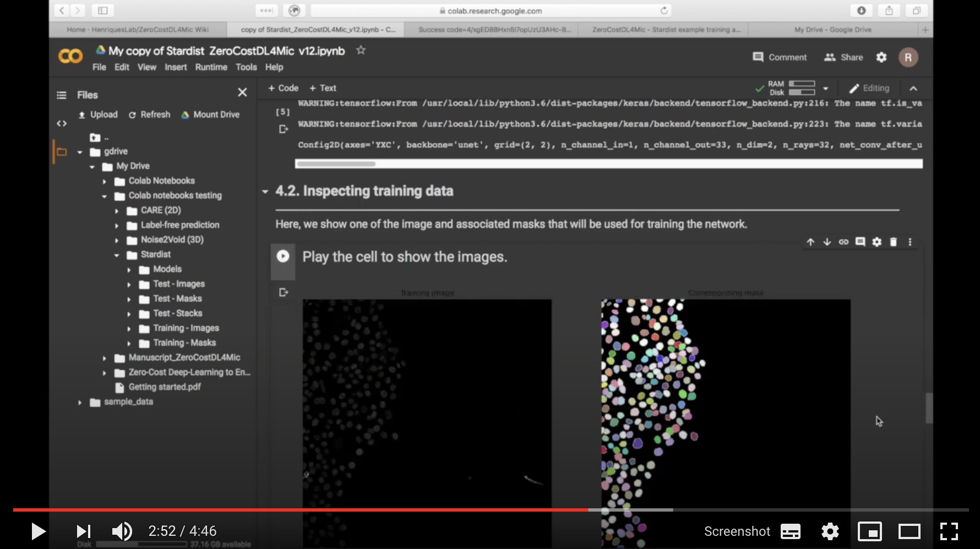Open RAM and Disk dropdown arrow
The width and height of the screenshot is (980, 549).
(825, 89)
